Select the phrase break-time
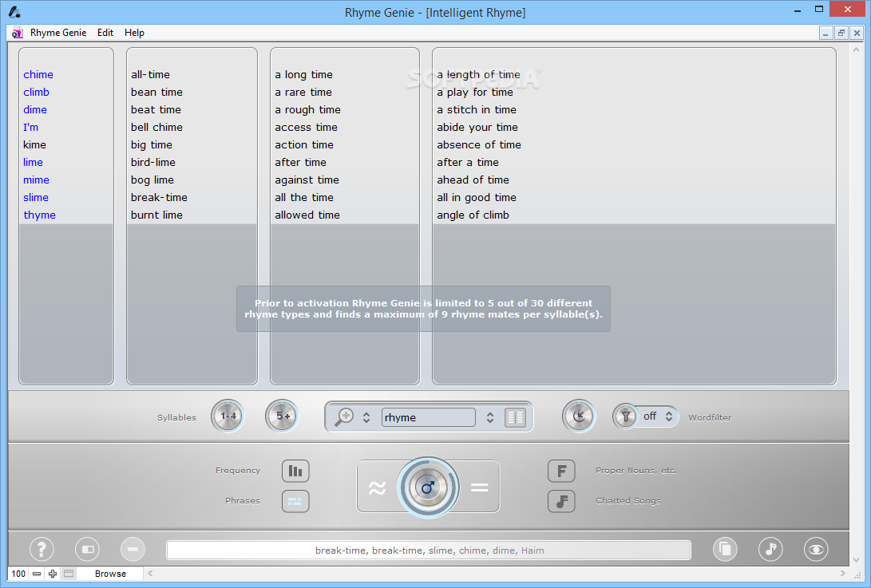 [159, 198]
